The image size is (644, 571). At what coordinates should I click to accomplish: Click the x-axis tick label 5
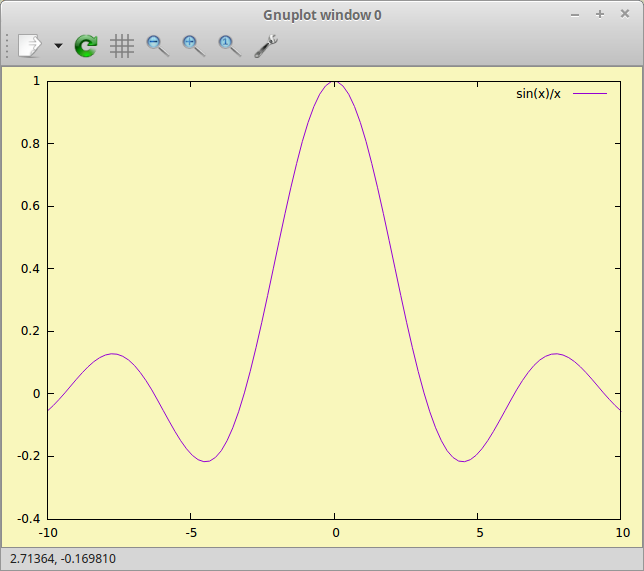click(x=479, y=533)
